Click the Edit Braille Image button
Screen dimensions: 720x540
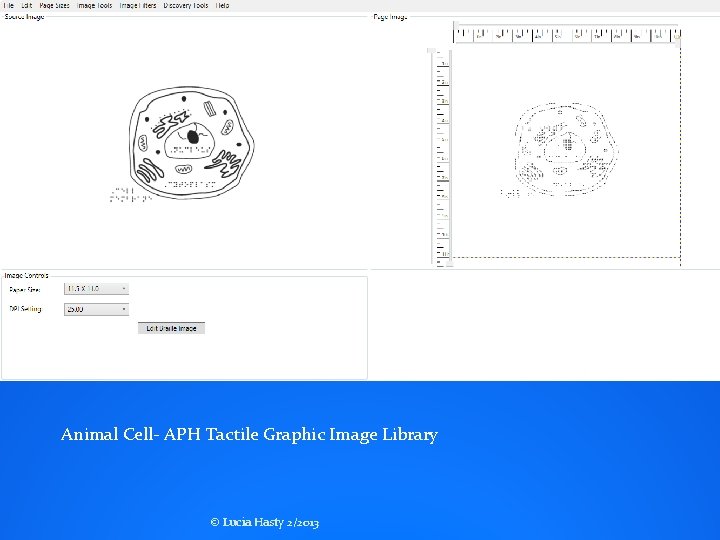(171, 328)
